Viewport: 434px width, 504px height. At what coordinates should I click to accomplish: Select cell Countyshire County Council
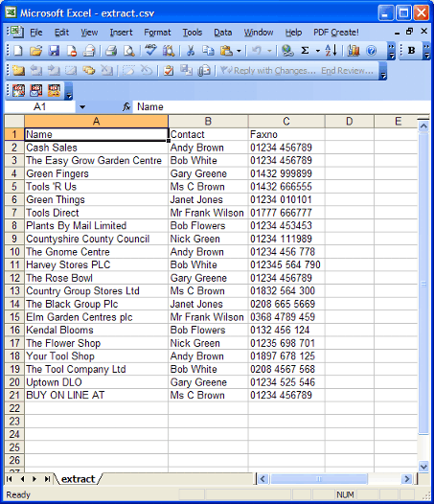(96, 239)
